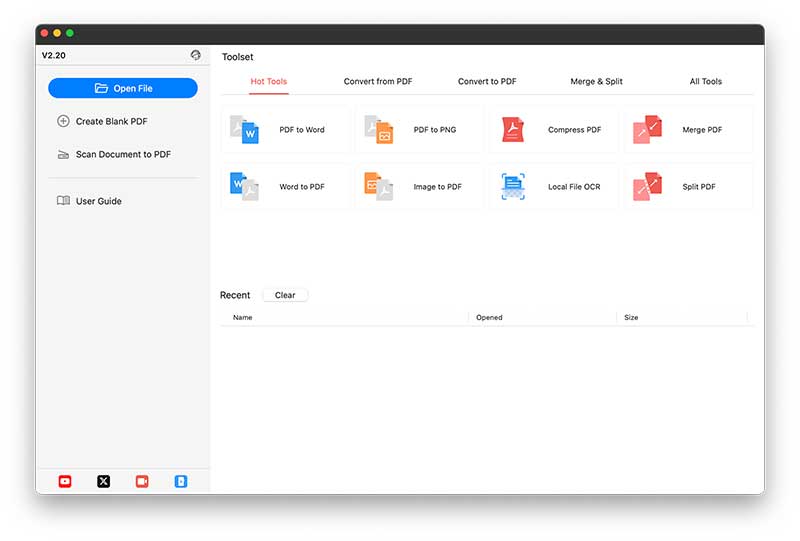The image size is (800, 541).
Task: Switch to the Convert from PDF tab
Action: coord(378,82)
